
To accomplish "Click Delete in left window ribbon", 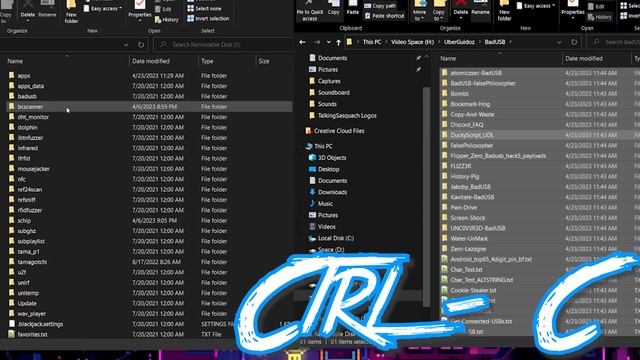I will 28,10.
